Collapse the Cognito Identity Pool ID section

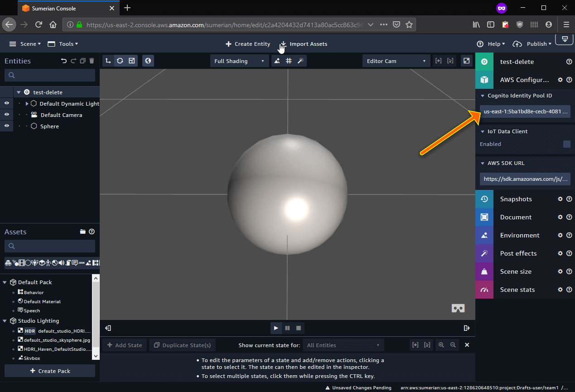[x=483, y=96]
